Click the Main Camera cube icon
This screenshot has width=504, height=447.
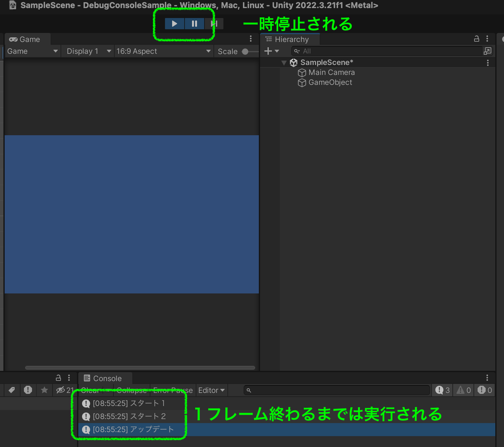click(x=302, y=73)
